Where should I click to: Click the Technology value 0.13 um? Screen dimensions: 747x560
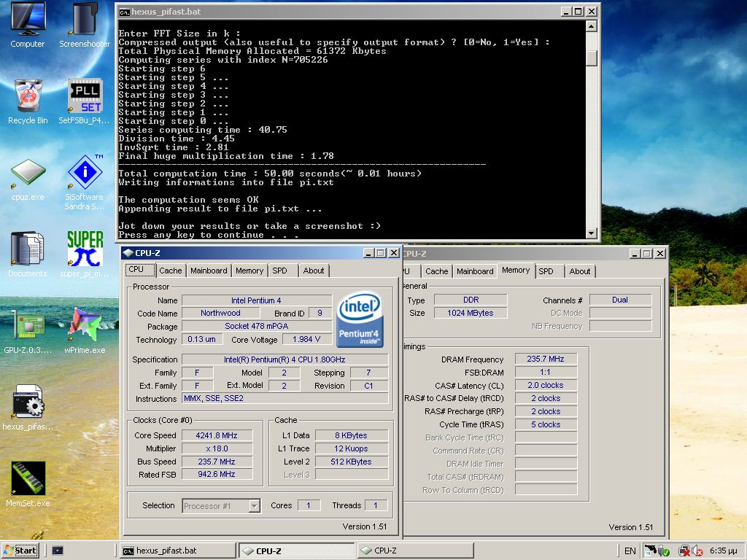202,339
